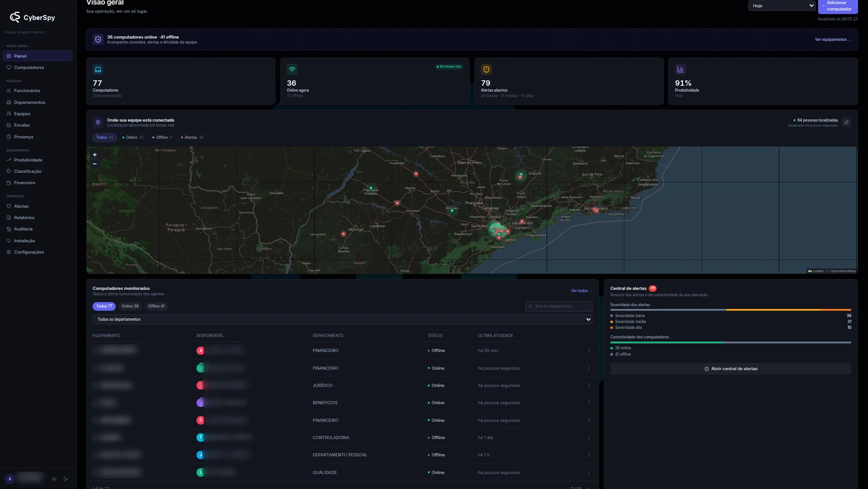Click Abrir central de alertas button
Screen dimensions: 868x489
pos(731,369)
